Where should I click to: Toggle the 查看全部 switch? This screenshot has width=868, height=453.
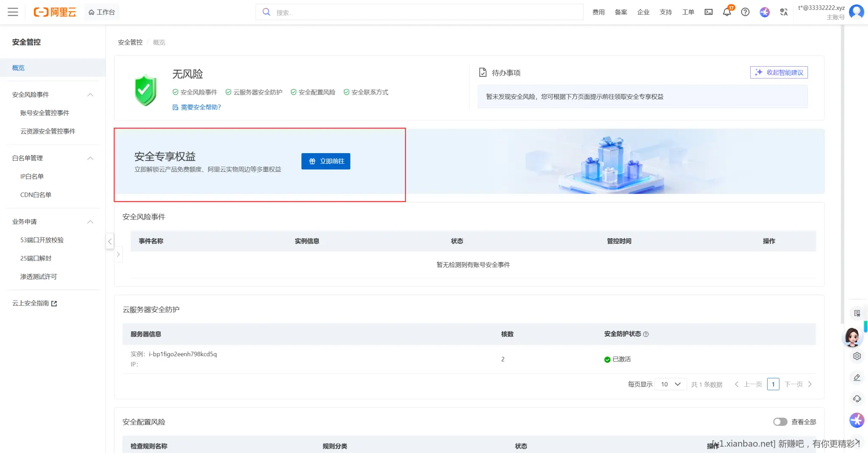(780, 422)
